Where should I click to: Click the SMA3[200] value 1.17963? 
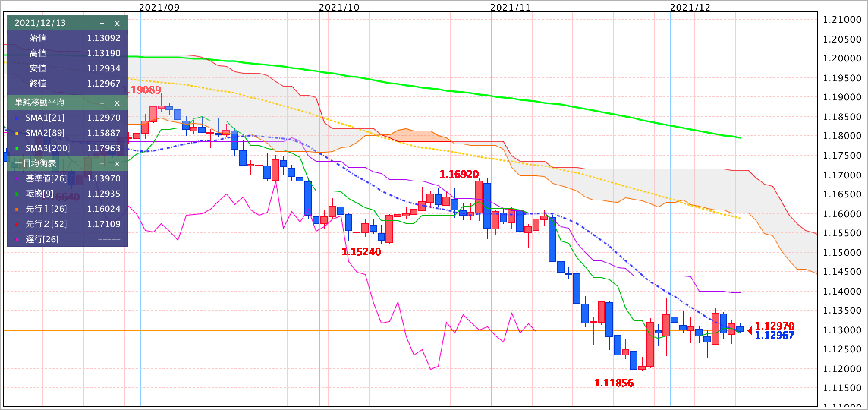(104, 148)
